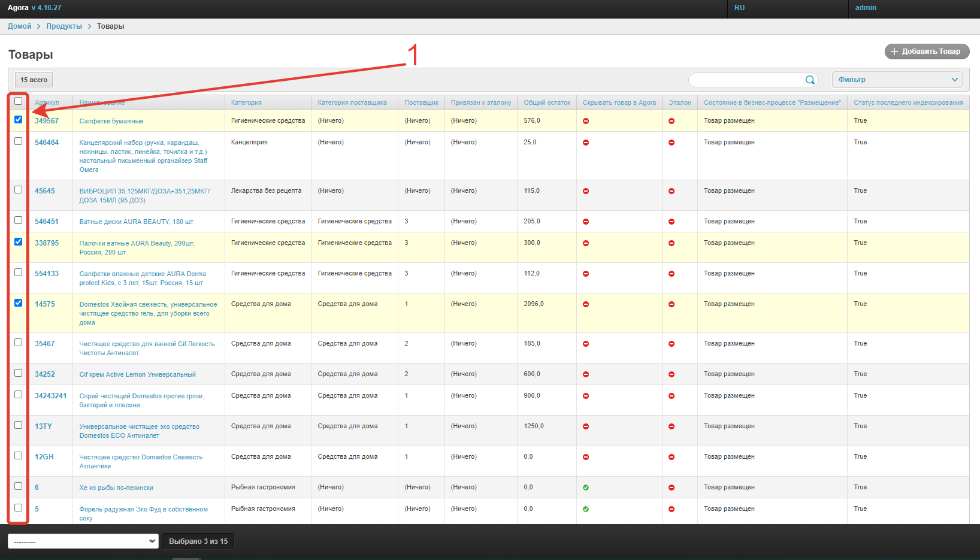Click red hide-in-Agora icon for article 349567
980x560 pixels.
pos(586,121)
